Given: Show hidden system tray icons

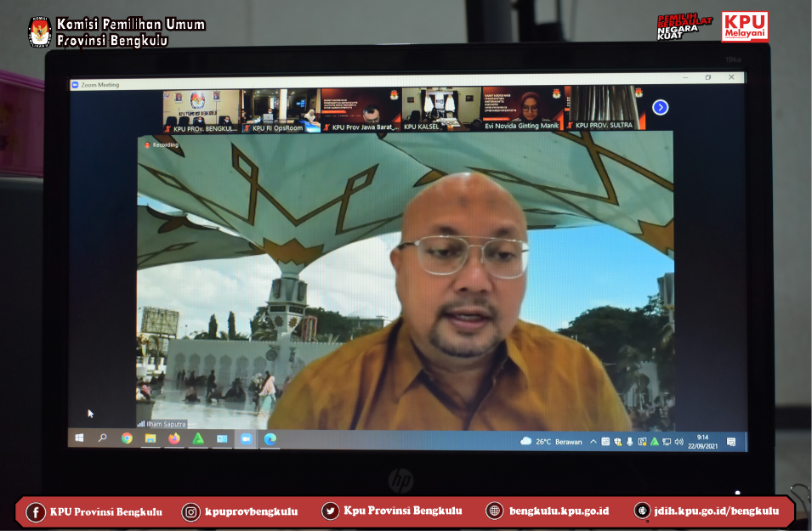Looking at the screenshot, I should click(594, 441).
